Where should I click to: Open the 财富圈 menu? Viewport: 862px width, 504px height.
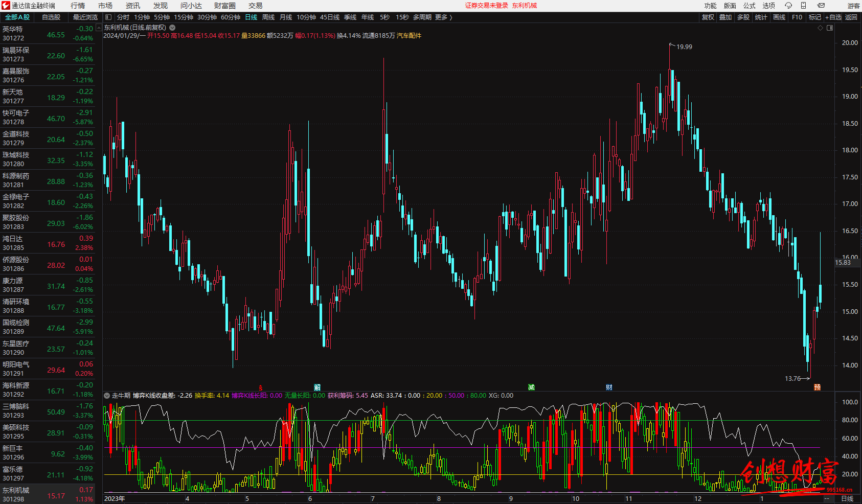225,6
